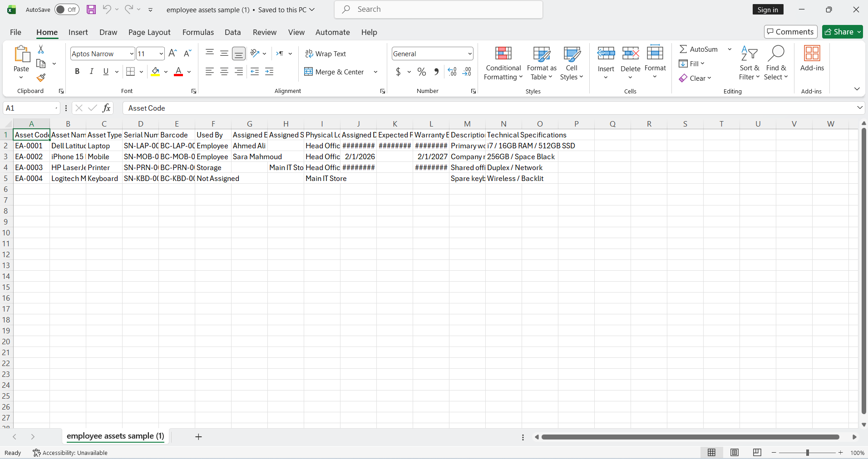Apply Align Left to the cell
This screenshot has width=868, height=459.
click(x=209, y=72)
